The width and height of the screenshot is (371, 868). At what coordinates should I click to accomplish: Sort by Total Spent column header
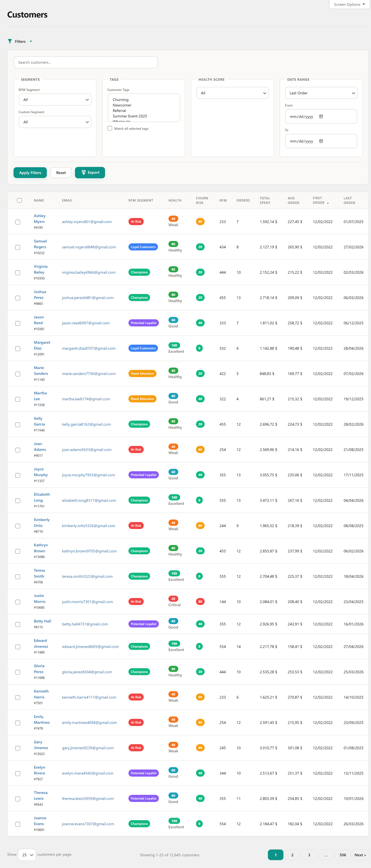pos(265,201)
